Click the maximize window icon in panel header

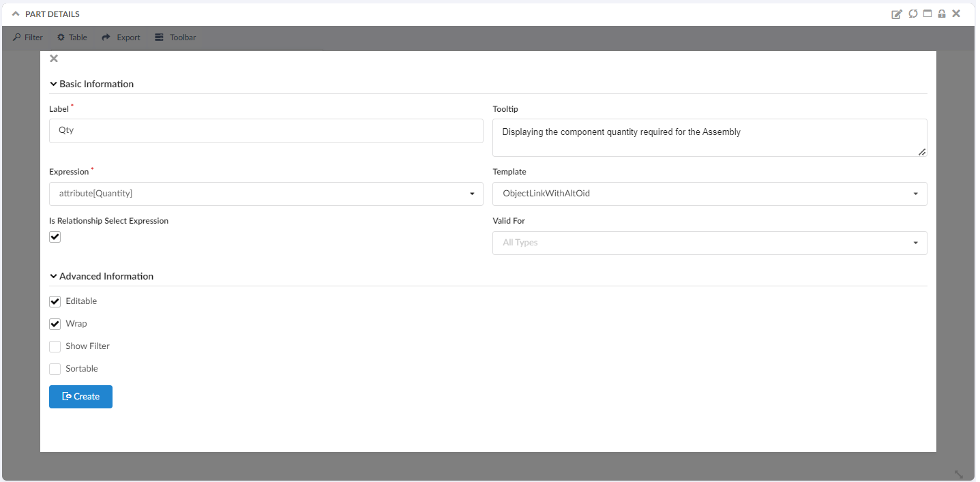pyautogui.click(x=927, y=14)
